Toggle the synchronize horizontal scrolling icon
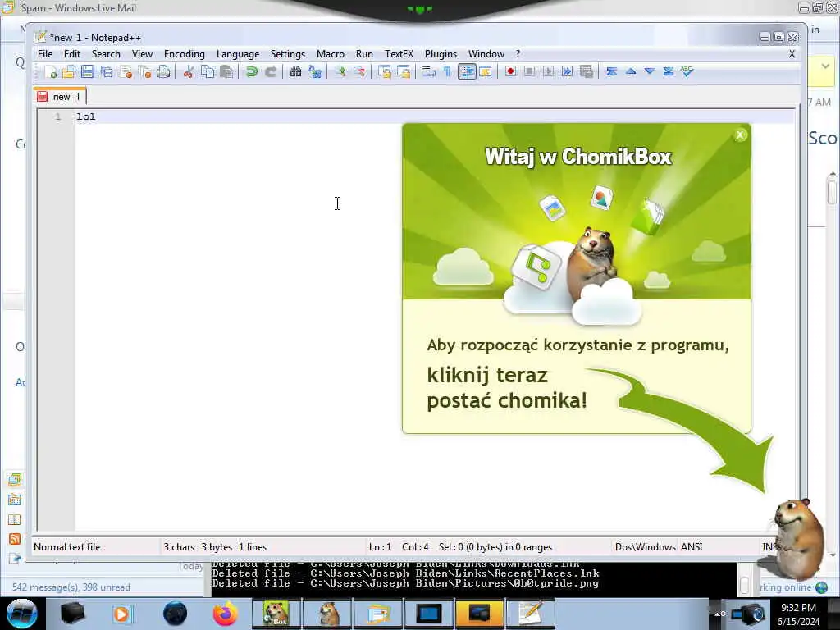Screen dimensions: 840x630 (404, 71)
